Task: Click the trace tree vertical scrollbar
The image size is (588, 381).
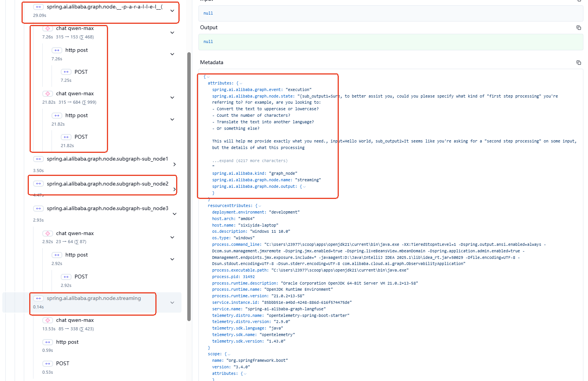Action: pos(189,186)
